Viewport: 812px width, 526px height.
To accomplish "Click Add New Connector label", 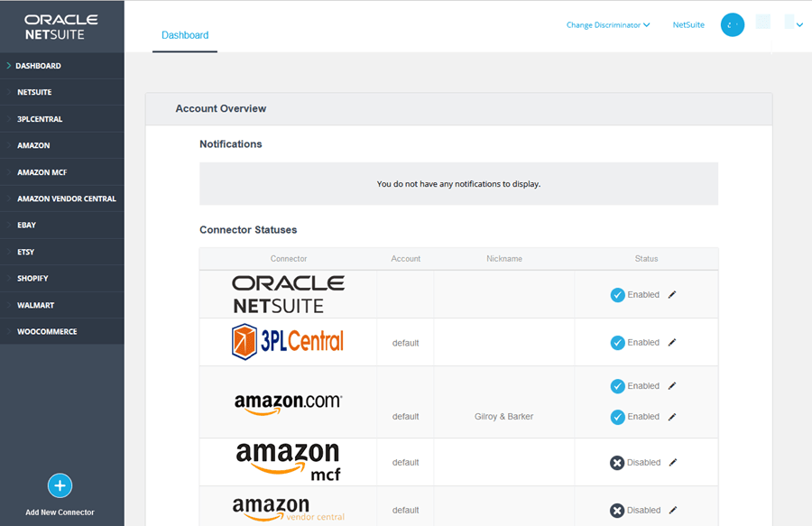I will coord(60,512).
